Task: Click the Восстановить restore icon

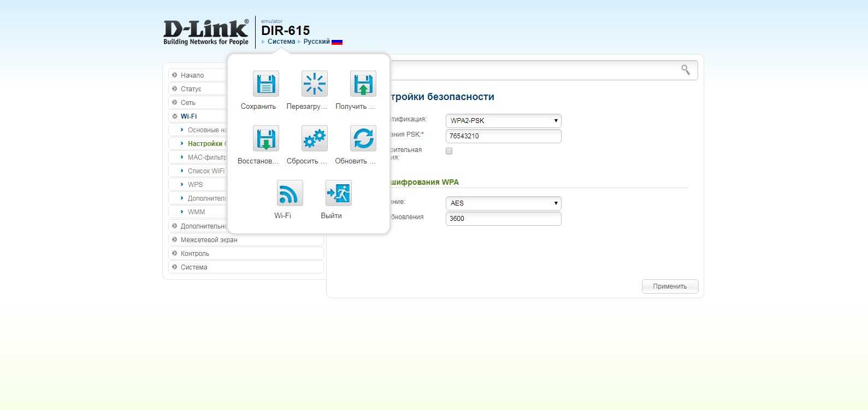Action: 265,139
